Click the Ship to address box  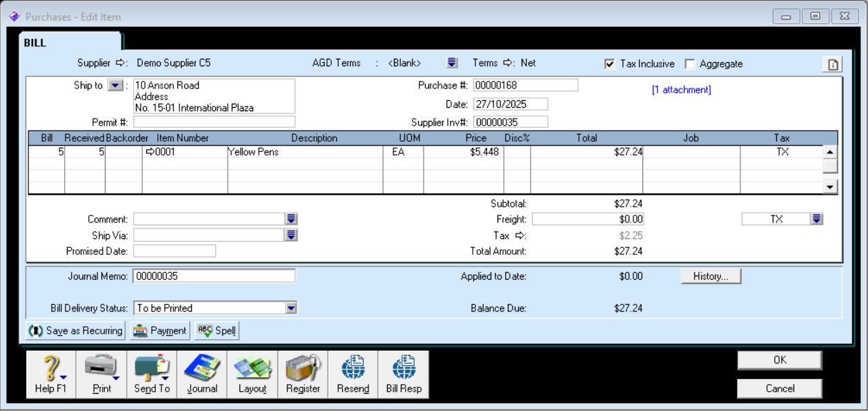[x=214, y=96]
